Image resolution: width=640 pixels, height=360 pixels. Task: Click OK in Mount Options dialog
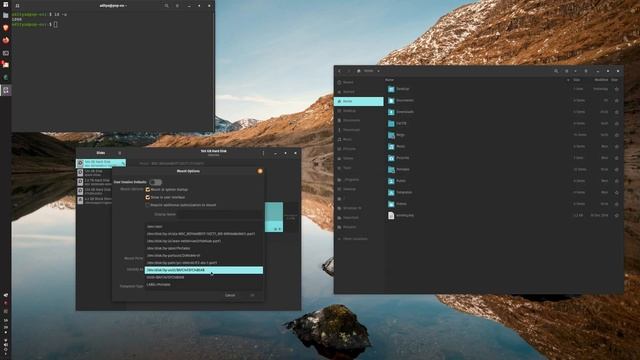(x=252, y=295)
